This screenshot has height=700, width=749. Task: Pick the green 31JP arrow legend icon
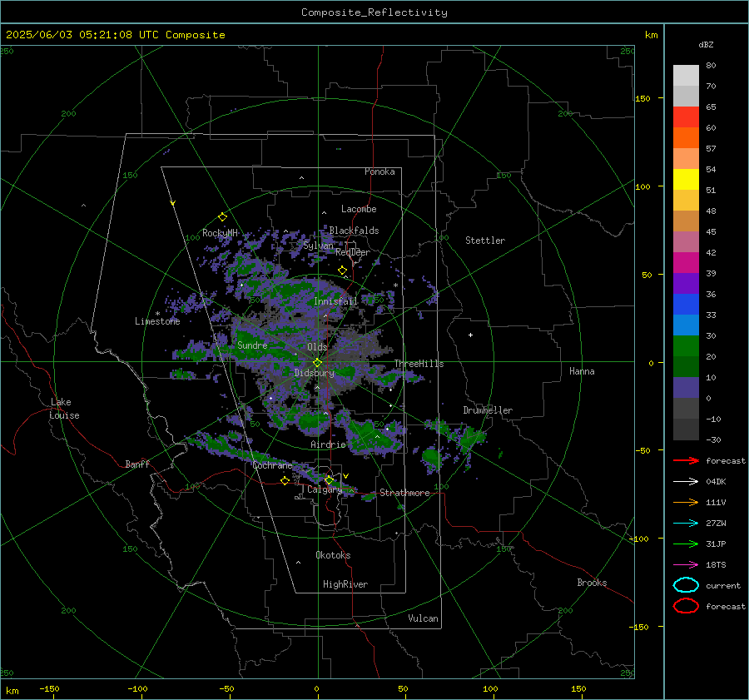[x=686, y=544]
